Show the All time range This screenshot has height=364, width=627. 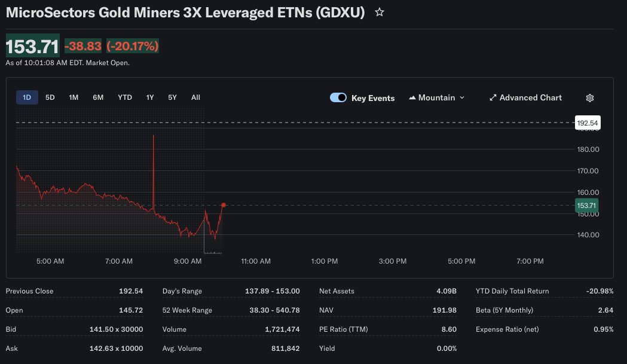pos(195,97)
